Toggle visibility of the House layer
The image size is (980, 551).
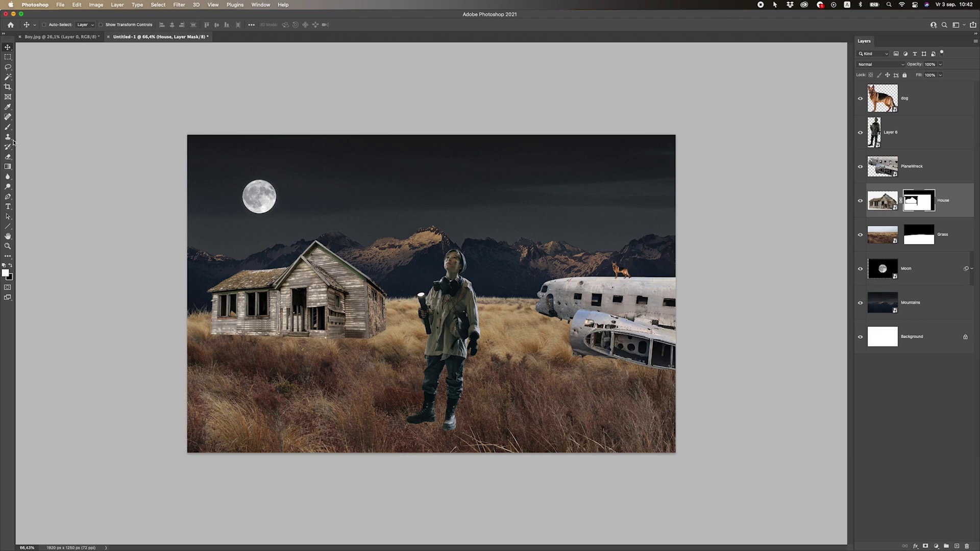pyautogui.click(x=860, y=201)
